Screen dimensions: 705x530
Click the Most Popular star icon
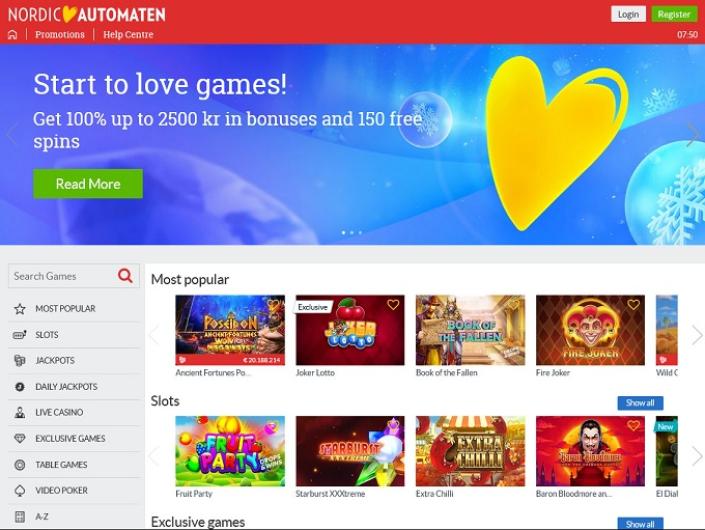(x=20, y=309)
